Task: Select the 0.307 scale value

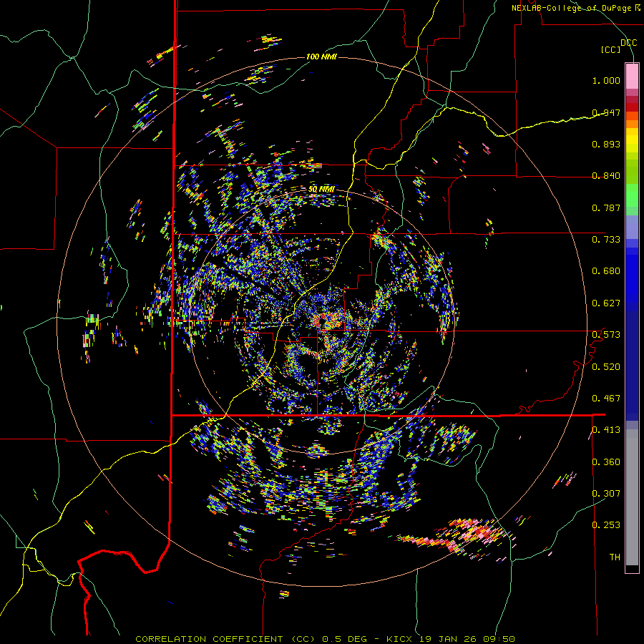Action: (x=606, y=494)
